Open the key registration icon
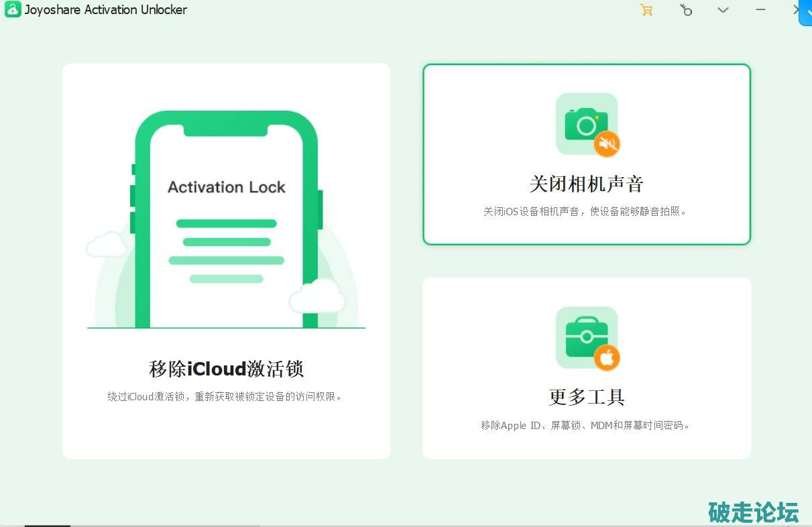 685,10
